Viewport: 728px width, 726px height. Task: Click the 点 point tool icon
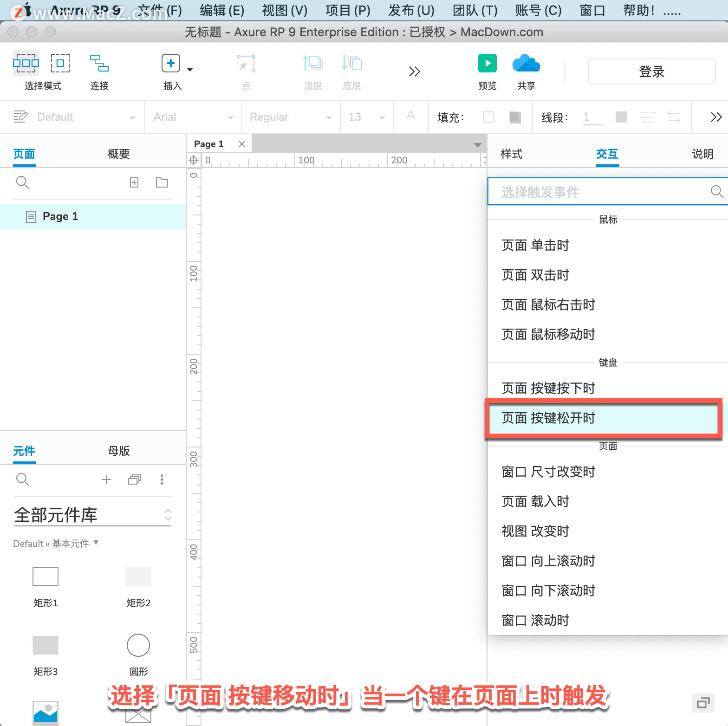pos(246,63)
